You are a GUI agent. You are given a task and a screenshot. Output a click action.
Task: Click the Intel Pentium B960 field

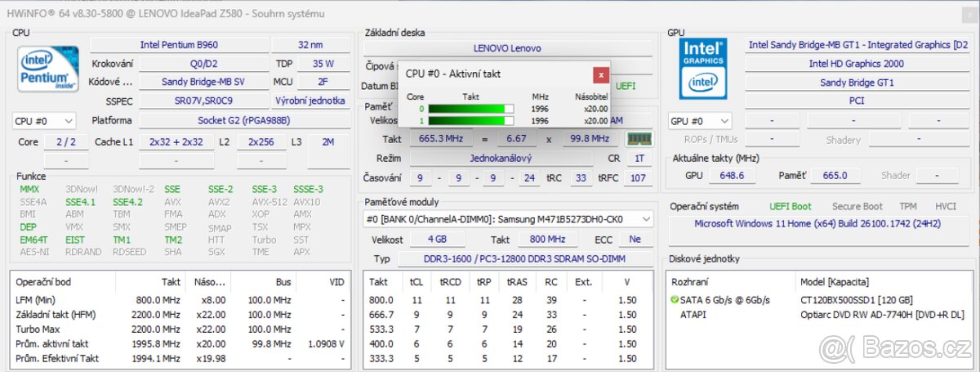pos(179,45)
